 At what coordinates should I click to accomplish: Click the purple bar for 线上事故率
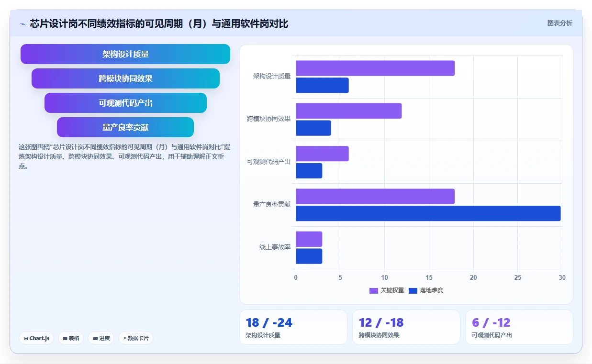(x=309, y=239)
